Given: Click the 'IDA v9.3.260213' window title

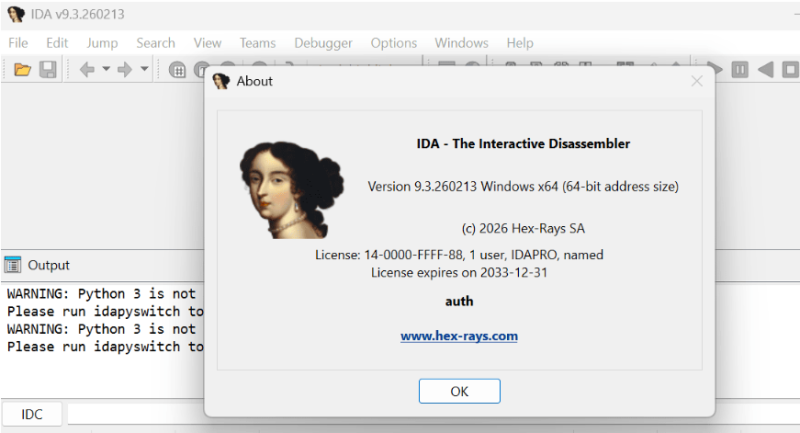Looking at the screenshot, I should [78, 14].
